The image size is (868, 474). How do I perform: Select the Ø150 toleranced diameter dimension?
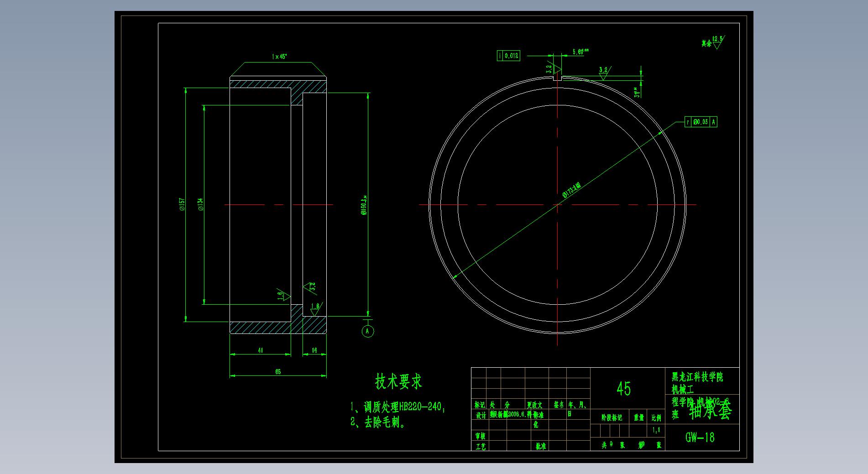[x=365, y=205]
